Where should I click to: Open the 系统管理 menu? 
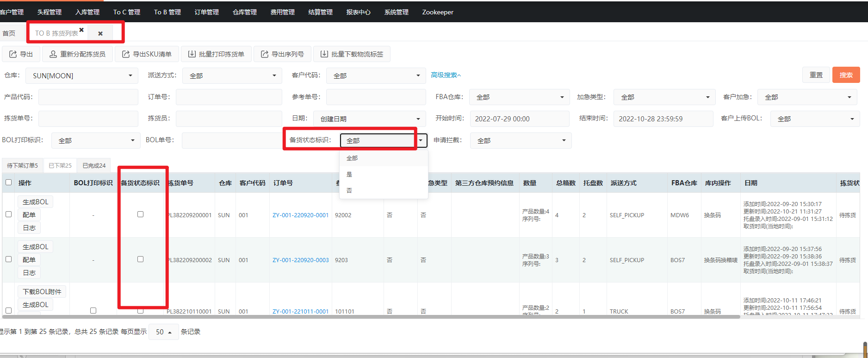[397, 12]
